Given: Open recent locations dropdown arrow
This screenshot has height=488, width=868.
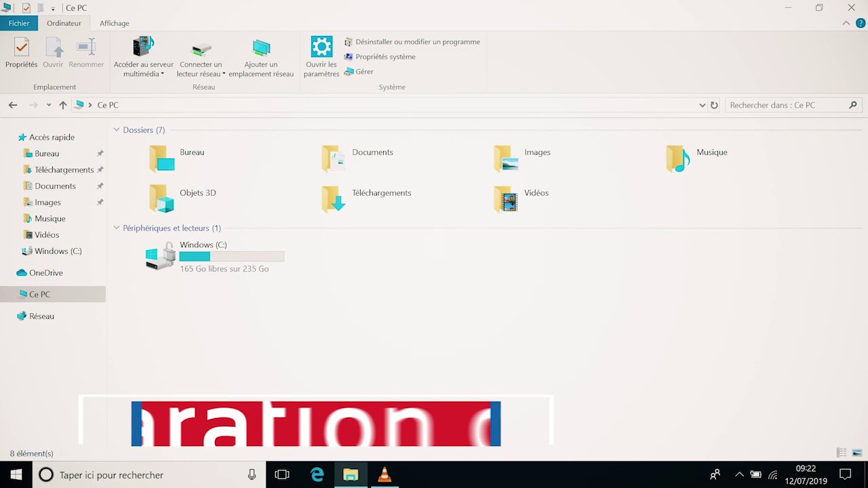Looking at the screenshot, I should (49, 105).
